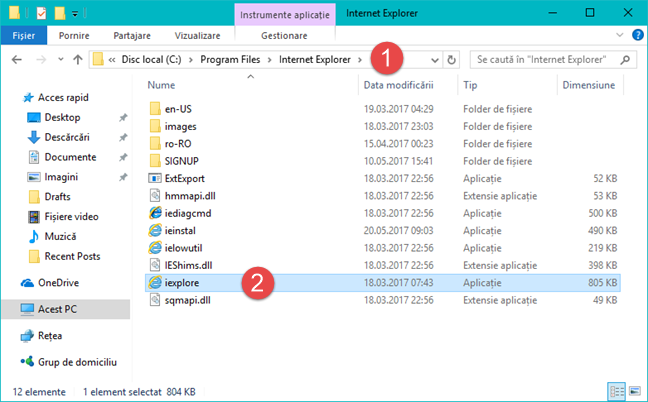
Task: Open the Customize Quick Access Toolbar dropdown
Action: coord(75,14)
